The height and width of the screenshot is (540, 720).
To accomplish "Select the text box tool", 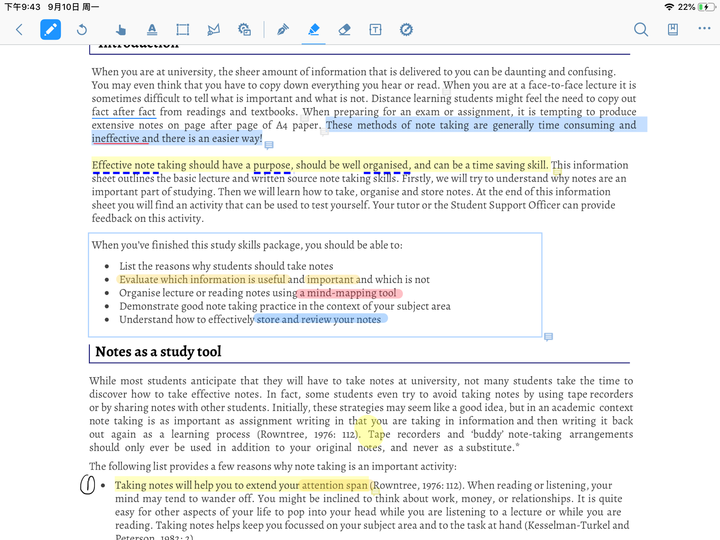I will tap(375, 30).
